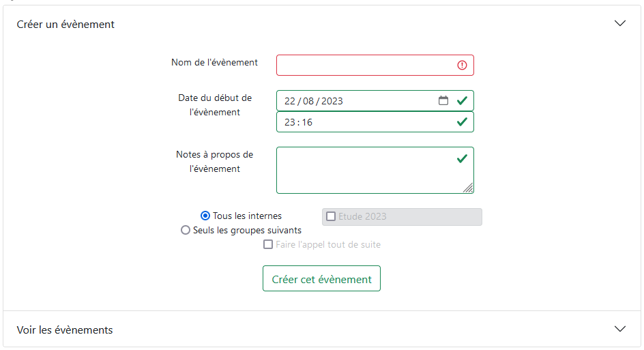Click the notes textarea resize handle

pos(468,188)
